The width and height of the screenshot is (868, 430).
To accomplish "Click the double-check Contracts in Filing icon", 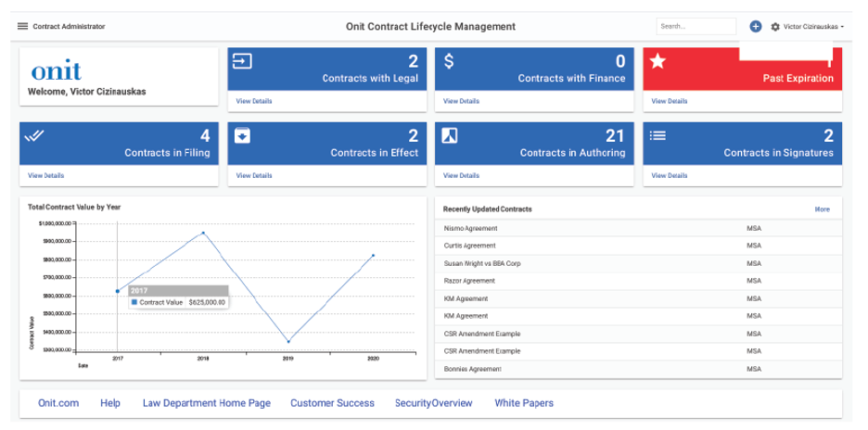I will point(34,135).
